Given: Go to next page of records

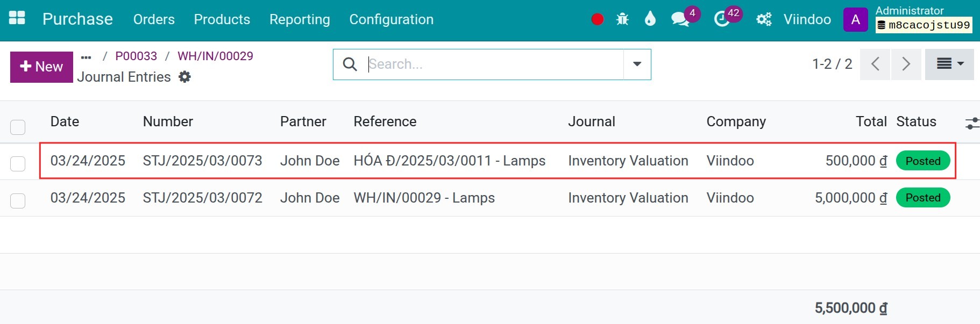Looking at the screenshot, I should (x=906, y=64).
